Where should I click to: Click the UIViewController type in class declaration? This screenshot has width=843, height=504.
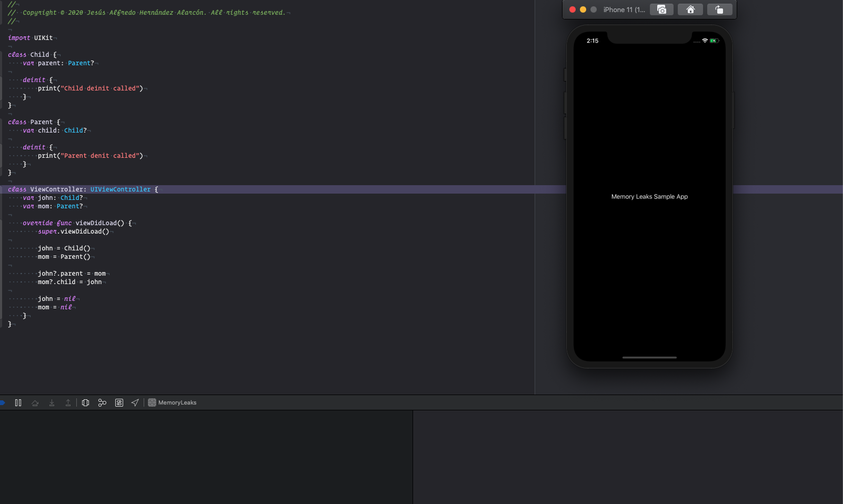point(121,189)
